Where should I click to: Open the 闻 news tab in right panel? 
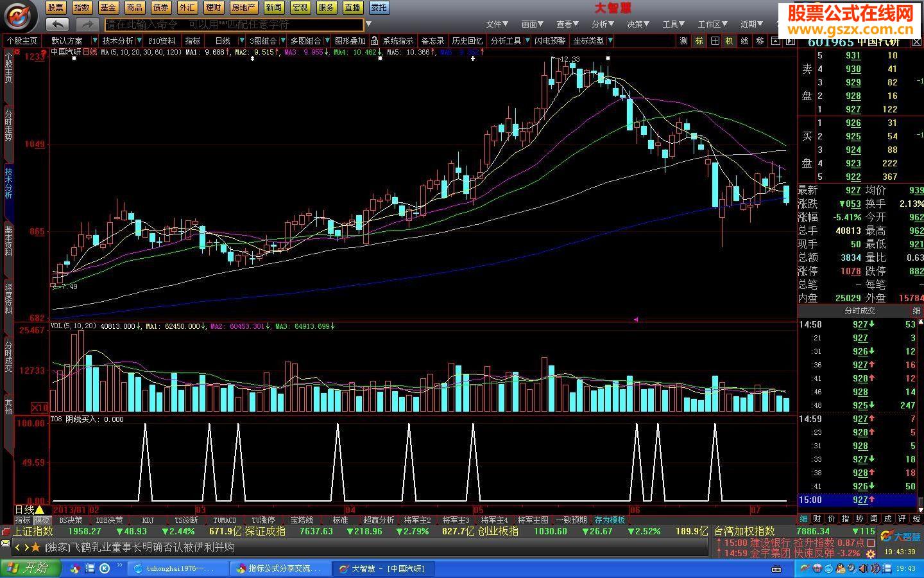point(874,519)
